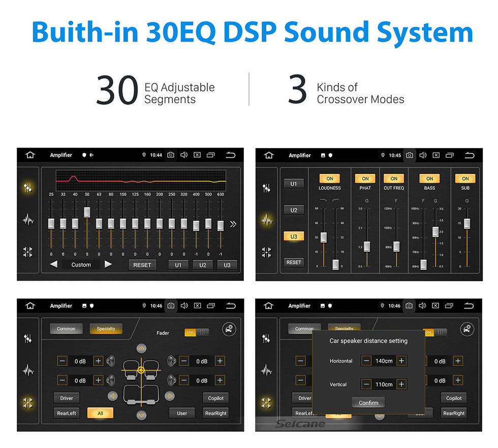Image resolution: width=498 pixels, height=448 pixels.
Task: Select the Driver position on the Fader screen
Action: click(67, 398)
